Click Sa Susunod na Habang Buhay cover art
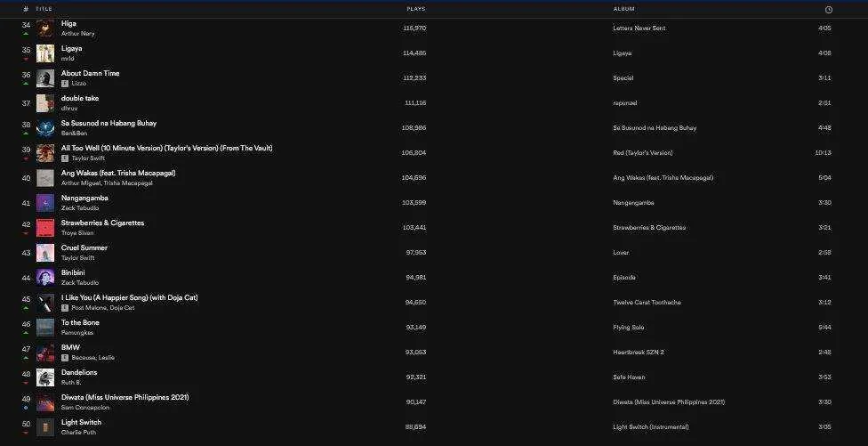The height and width of the screenshot is (446, 868). (x=45, y=128)
